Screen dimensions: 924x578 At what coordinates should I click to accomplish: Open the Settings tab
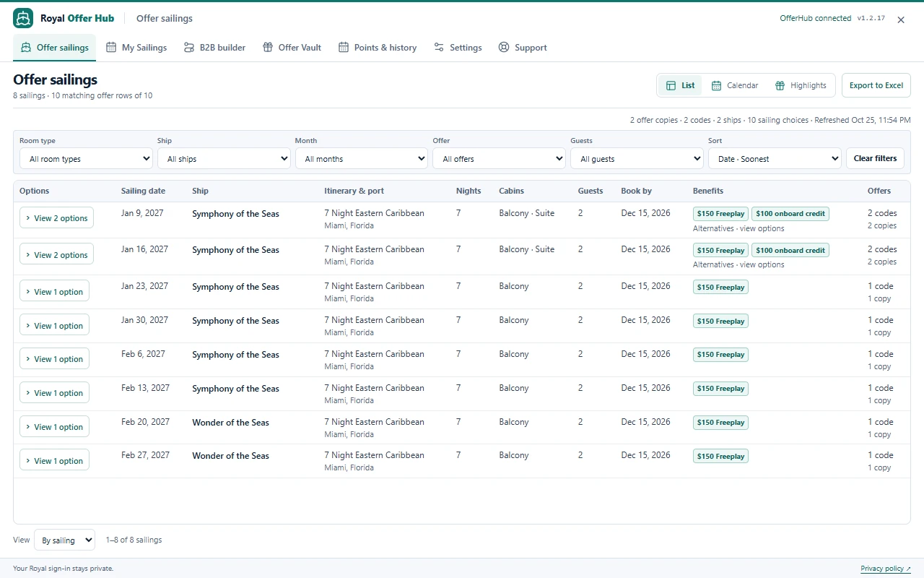point(458,48)
